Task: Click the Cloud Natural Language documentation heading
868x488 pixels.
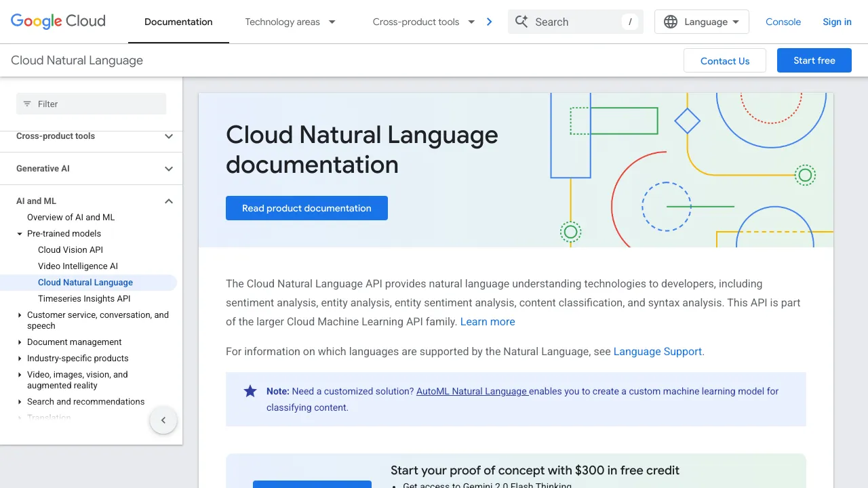Action: point(362,150)
